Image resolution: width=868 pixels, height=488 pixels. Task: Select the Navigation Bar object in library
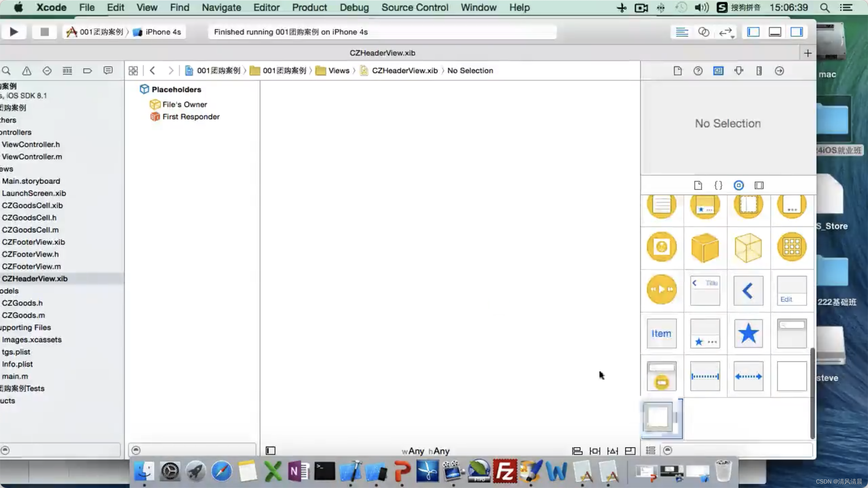coord(705,290)
